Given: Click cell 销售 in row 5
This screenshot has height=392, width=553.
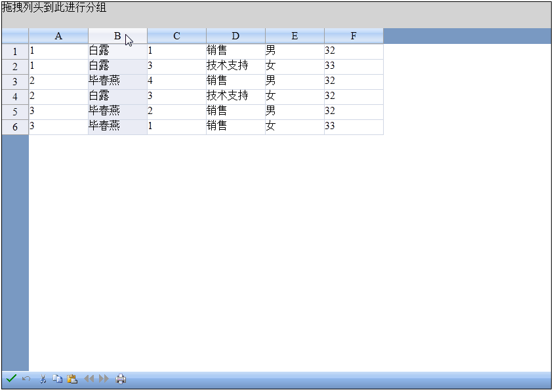Looking at the screenshot, I should click(x=236, y=112).
